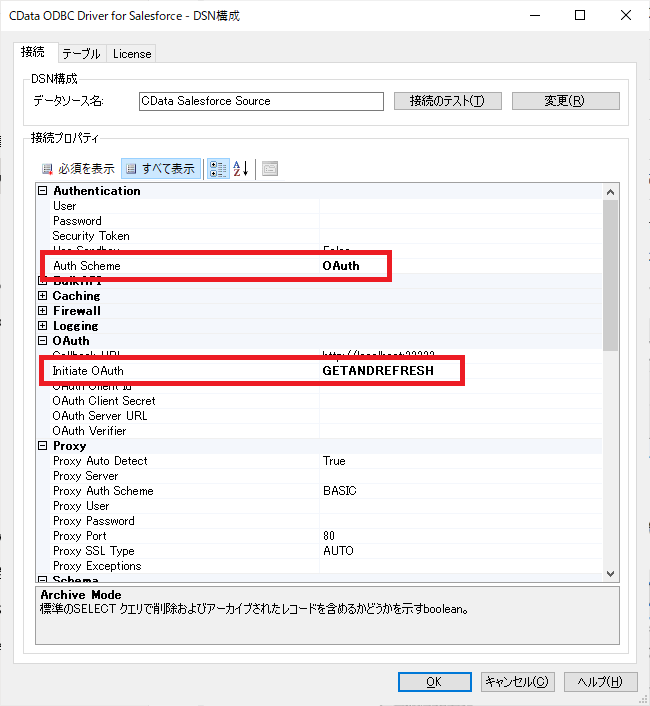Viewport: 650px width, 706px height.
Task: Expand the Caching category
Action: click(43, 296)
